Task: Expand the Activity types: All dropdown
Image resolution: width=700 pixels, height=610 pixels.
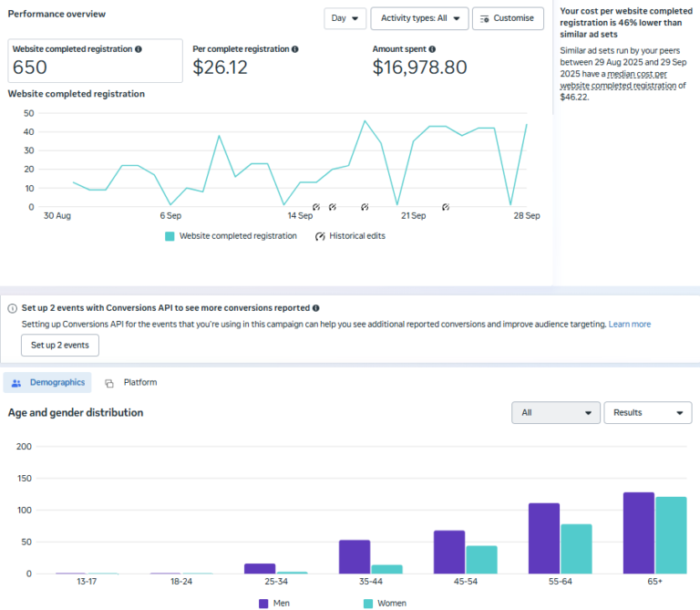Action: coord(419,18)
